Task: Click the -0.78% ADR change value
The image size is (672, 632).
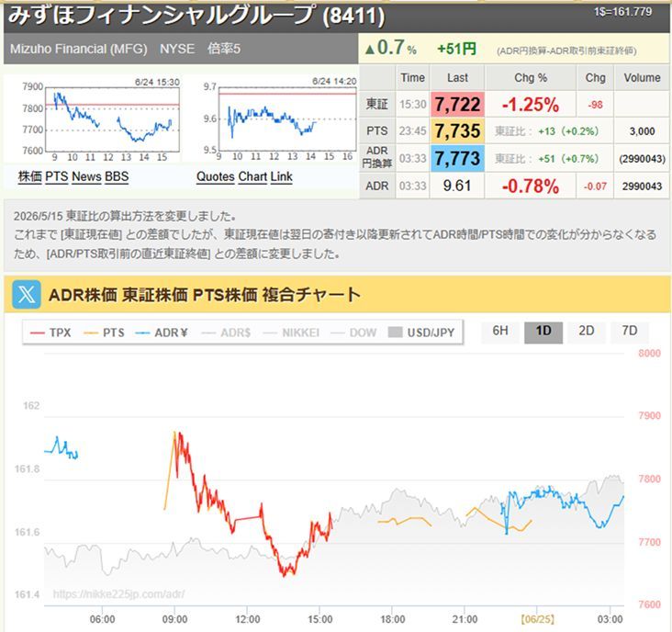Action: click(530, 186)
